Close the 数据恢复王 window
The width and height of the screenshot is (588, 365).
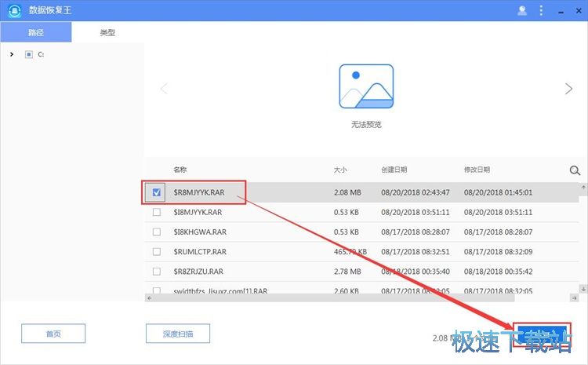pos(579,11)
